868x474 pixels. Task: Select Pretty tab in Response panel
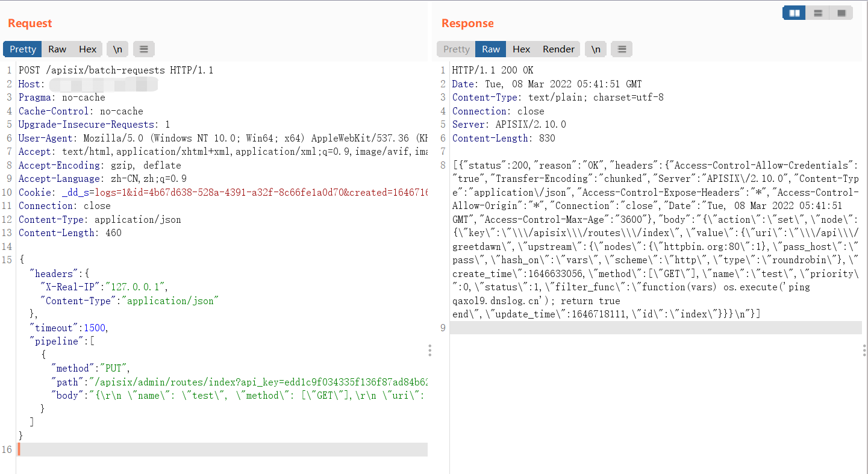point(457,49)
